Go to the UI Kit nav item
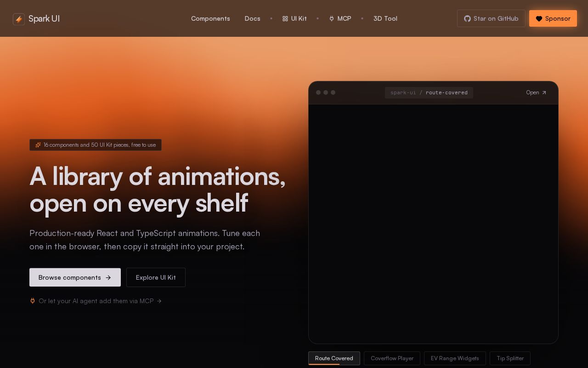588x368 pixels. pos(294,18)
